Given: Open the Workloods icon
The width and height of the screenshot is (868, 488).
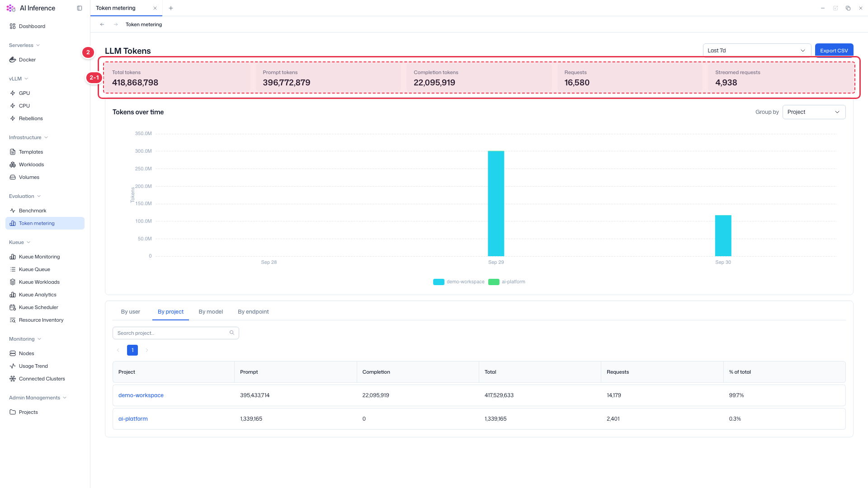Looking at the screenshot, I should tap(13, 164).
